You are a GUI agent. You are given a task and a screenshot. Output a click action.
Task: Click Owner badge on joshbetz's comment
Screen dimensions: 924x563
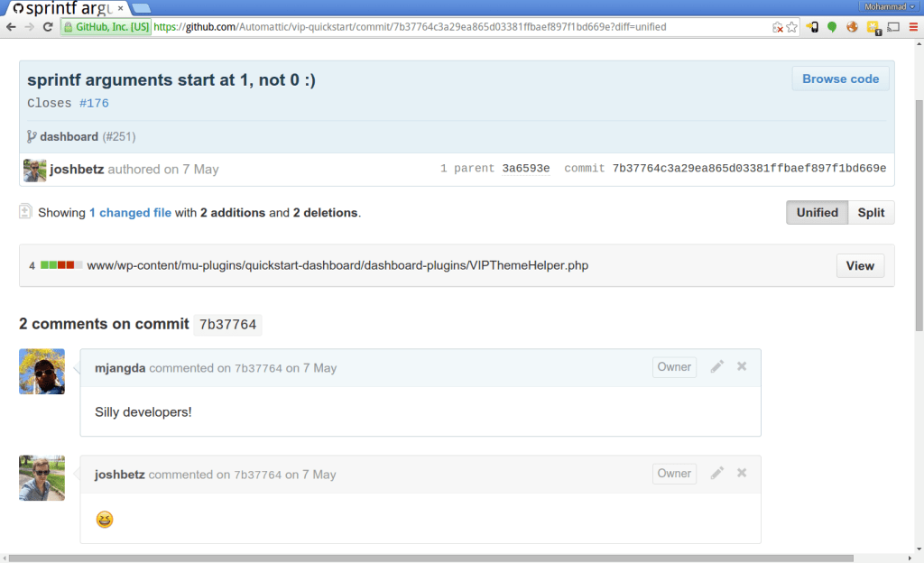click(x=674, y=474)
